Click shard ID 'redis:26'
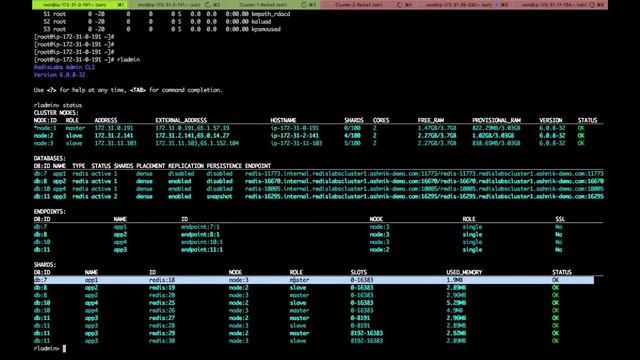The image size is (640, 360). point(162,311)
